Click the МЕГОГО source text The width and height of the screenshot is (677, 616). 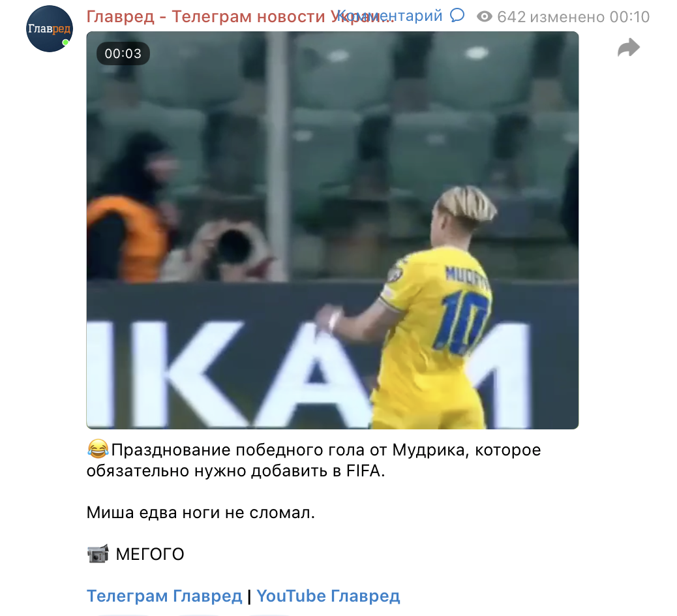coord(150,554)
